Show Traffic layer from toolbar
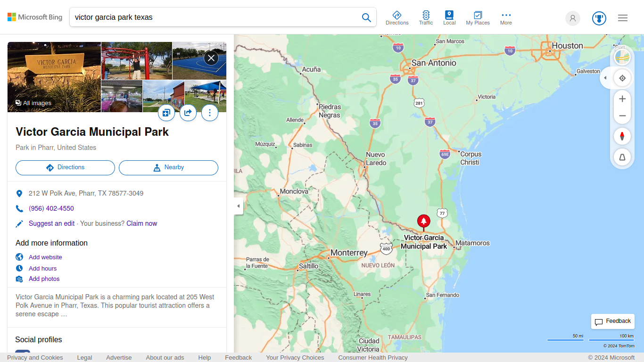 pyautogui.click(x=426, y=18)
